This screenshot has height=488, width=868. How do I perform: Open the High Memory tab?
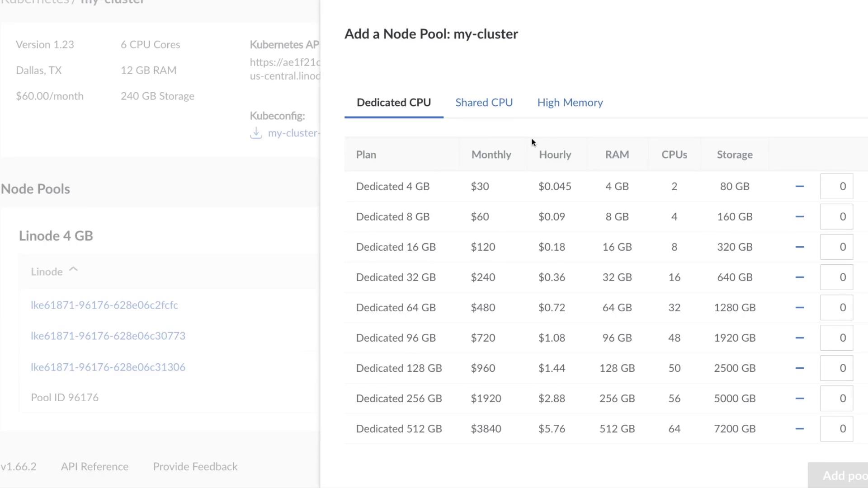pos(570,103)
